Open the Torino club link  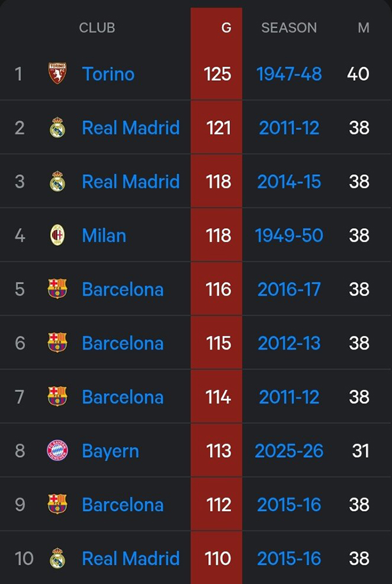click(x=108, y=74)
